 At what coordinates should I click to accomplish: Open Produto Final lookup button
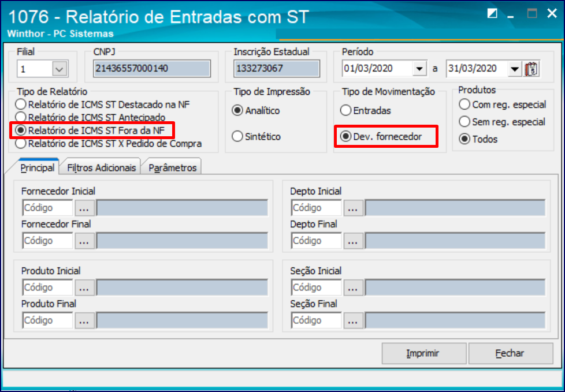(x=84, y=320)
